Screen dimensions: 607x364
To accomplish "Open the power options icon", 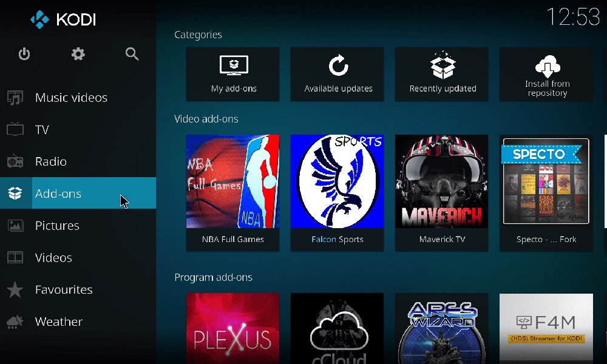I will point(24,54).
